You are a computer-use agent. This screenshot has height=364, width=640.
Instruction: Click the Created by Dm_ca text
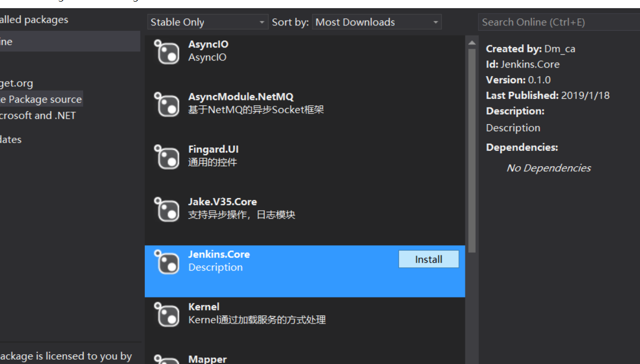tap(530, 49)
